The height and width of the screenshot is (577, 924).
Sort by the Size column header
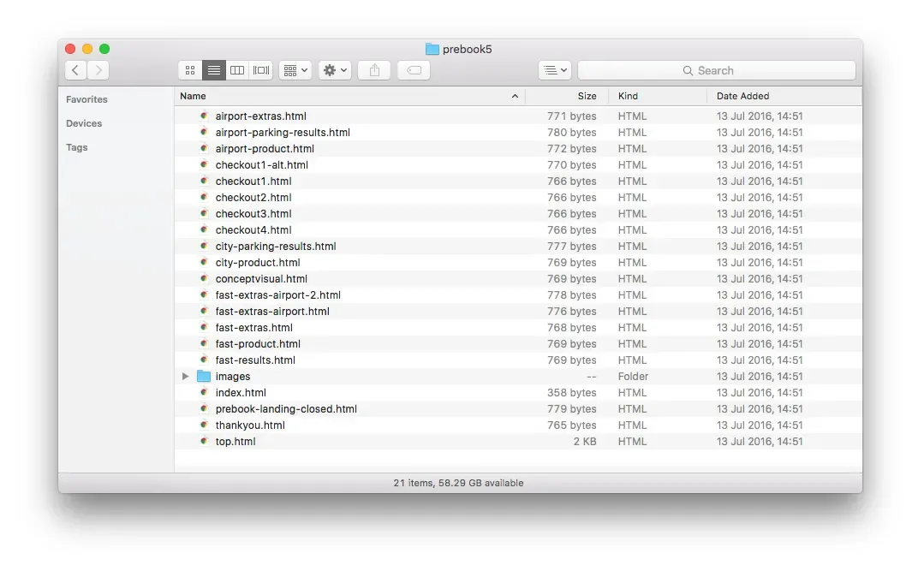(x=587, y=96)
